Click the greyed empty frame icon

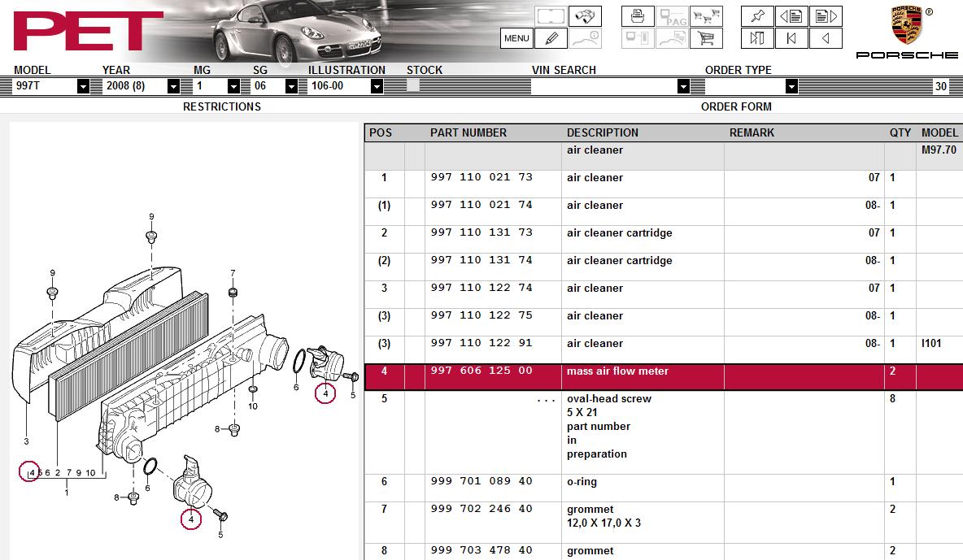tap(551, 16)
